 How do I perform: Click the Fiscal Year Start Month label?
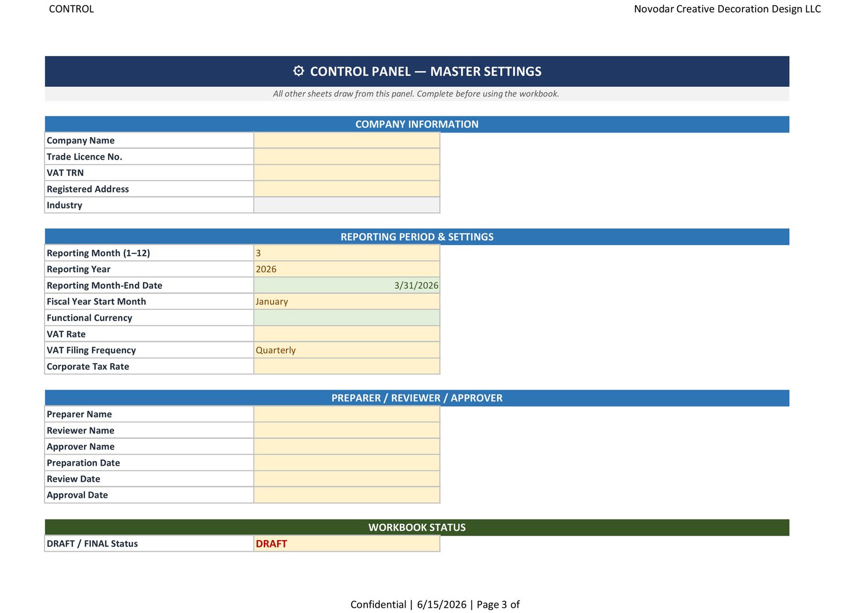pyautogui.click(x=97, y=302)
